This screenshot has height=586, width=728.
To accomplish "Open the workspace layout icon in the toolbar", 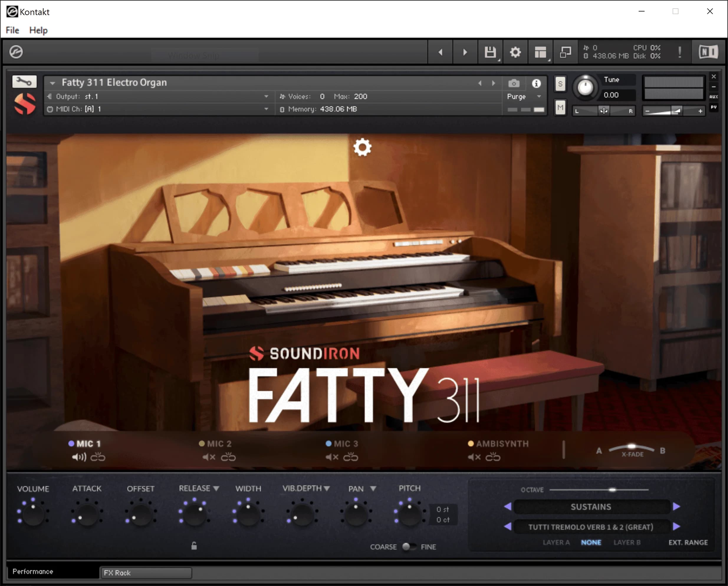I will coord(540,52).
